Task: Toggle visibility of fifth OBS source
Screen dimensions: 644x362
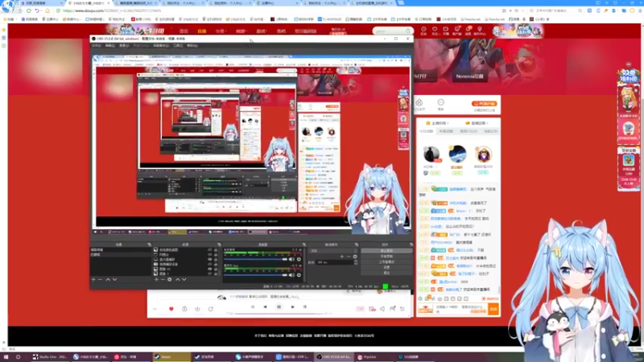Action: pyautogui.click(x=210, y=269)
